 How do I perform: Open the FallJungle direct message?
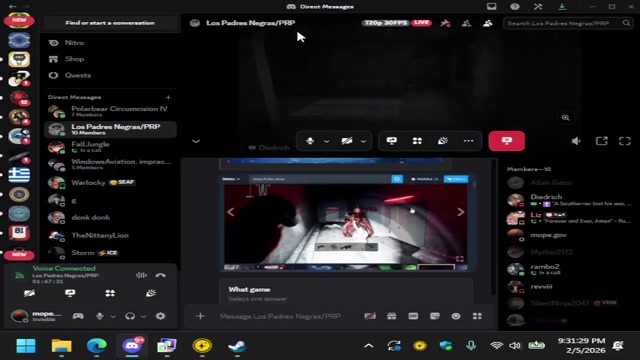pyautogui.click(x=110, y=147)
